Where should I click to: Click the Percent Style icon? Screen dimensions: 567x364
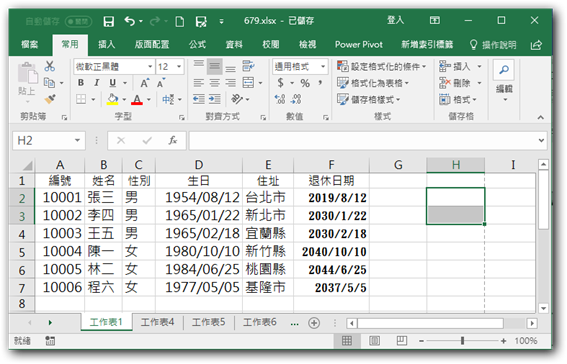coord(305,83)
